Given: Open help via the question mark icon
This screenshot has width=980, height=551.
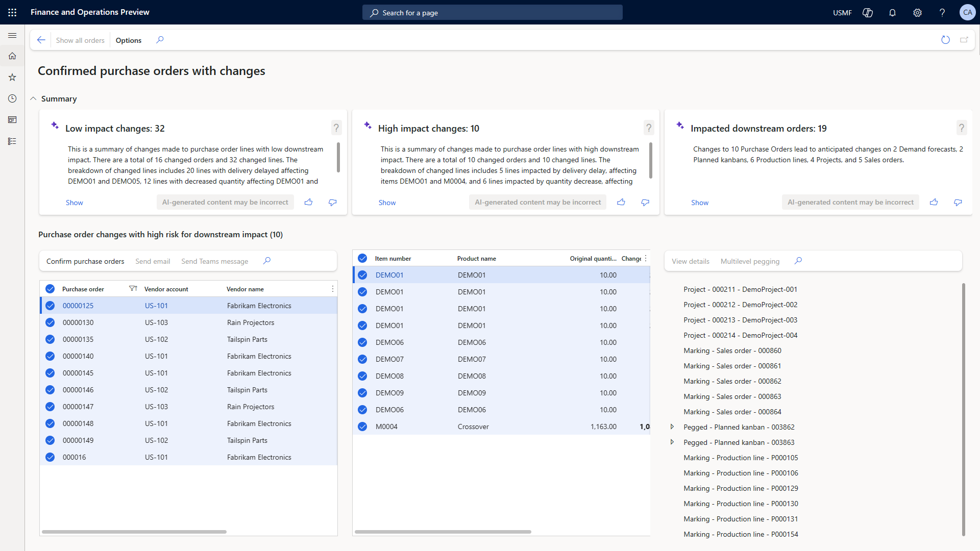Looking at the screenshot, I should (943, 12).
